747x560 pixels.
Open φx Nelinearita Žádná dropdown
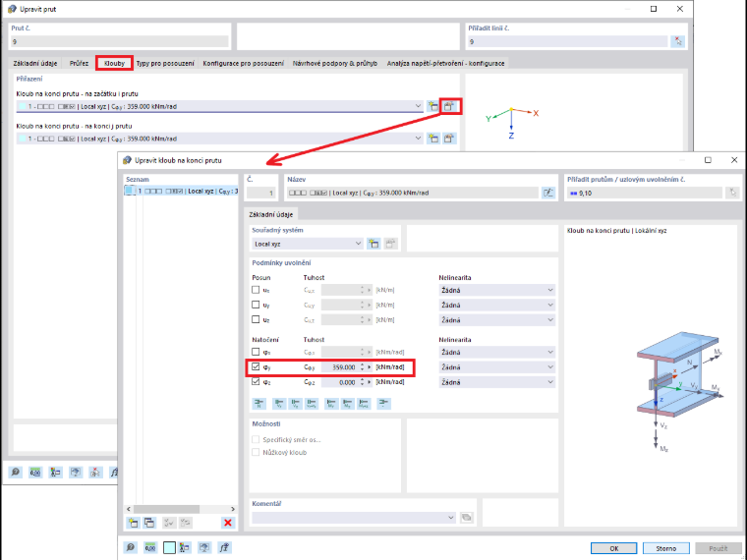point(497,353)
